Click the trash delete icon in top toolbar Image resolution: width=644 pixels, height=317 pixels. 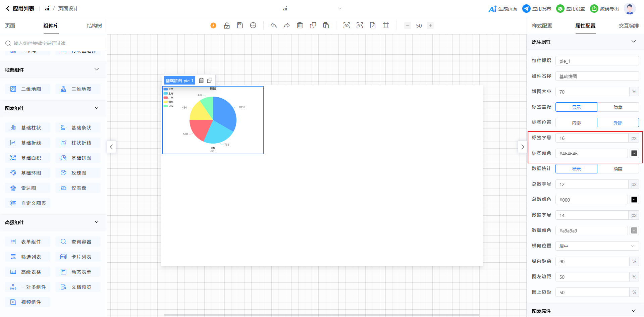(300, 25)
